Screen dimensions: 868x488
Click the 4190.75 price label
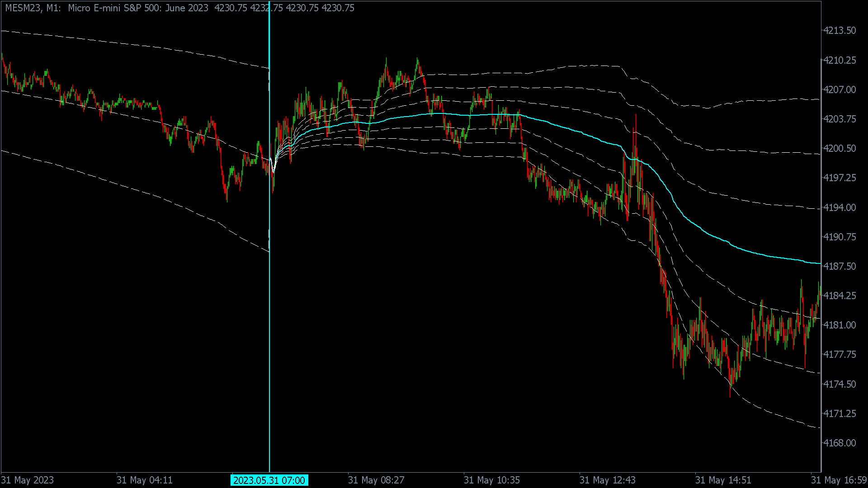840,237
